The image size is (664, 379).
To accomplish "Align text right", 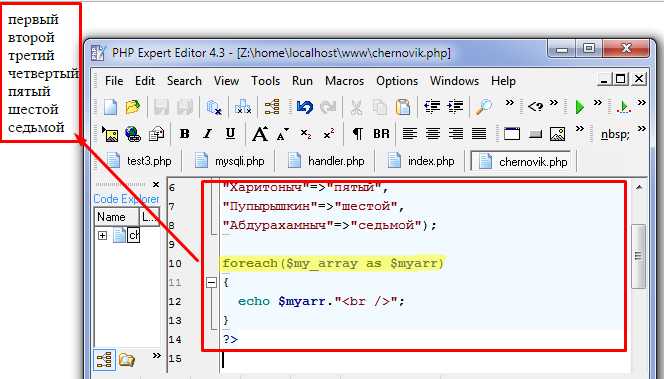I will coord(456,134).
